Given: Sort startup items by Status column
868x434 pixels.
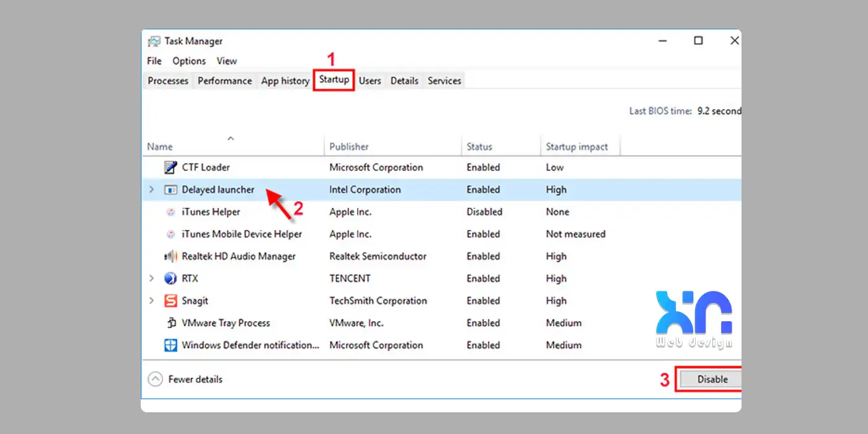Looking at the screenshot, I should click(479, 147).
